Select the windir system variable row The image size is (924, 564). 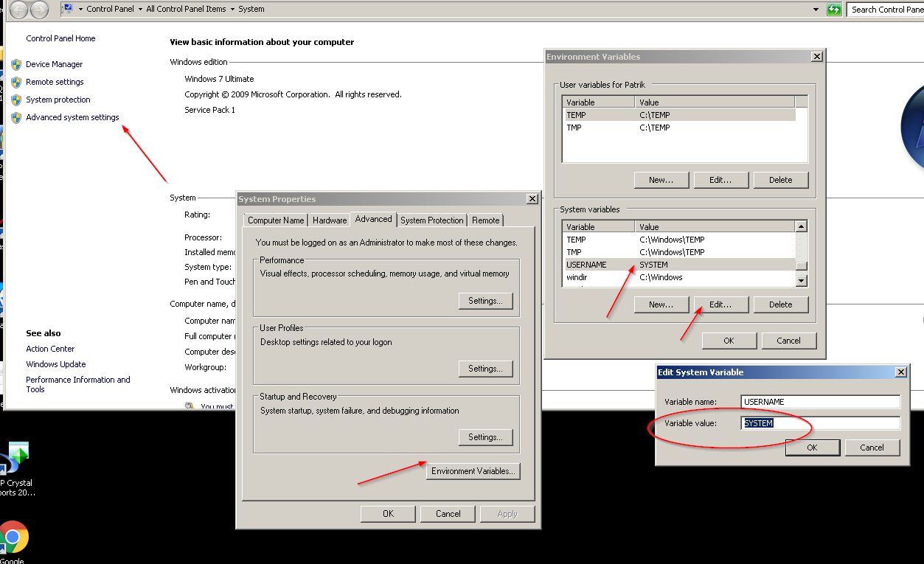pyautogui.click(x=679, y=277)
